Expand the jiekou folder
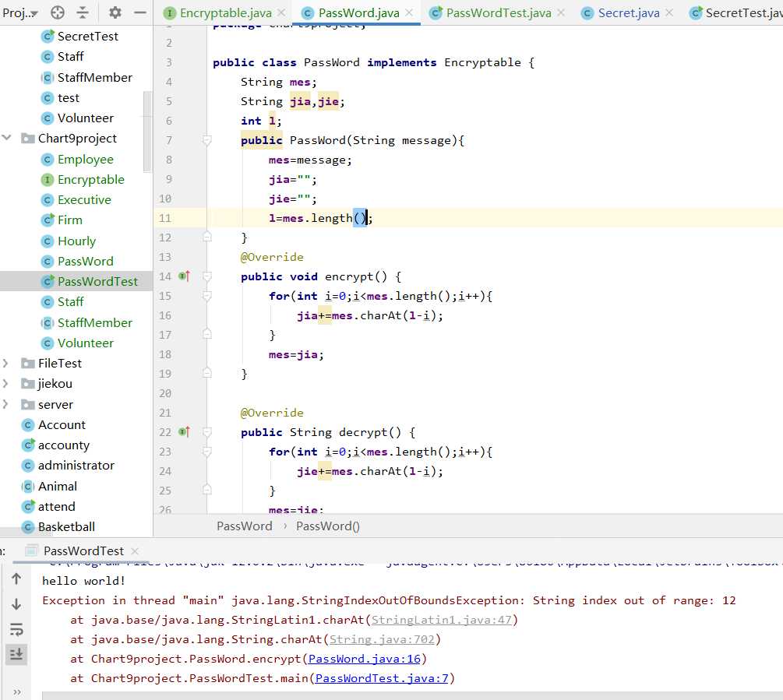Image resolution: width=783 pixels, height=700 pixels. tap(5, 384)
